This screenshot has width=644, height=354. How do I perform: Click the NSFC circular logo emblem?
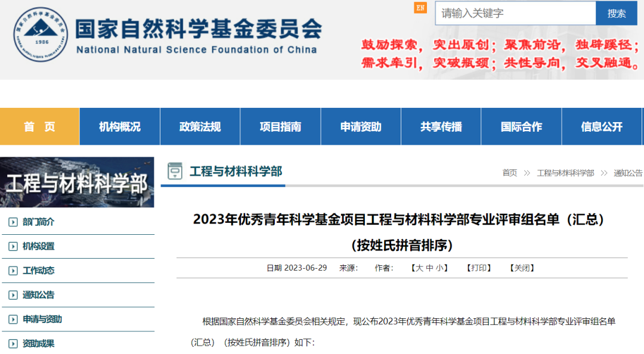(x=41, y=35)
